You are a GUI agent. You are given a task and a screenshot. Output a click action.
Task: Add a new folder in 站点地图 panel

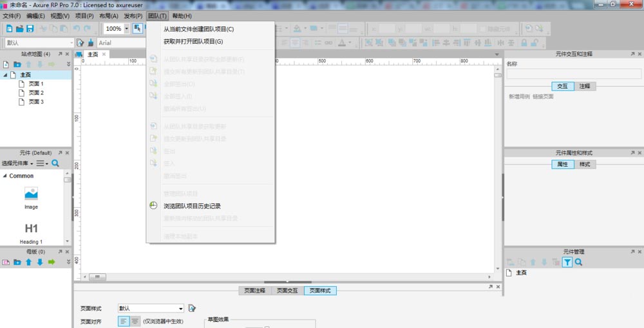pos(17,64)
